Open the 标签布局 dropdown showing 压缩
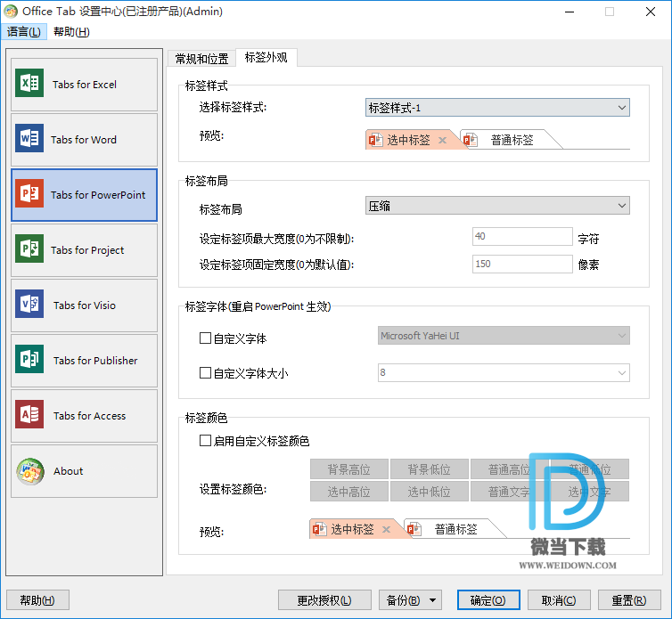Viewport: 672px width, 619px height. tap(497, 206)
